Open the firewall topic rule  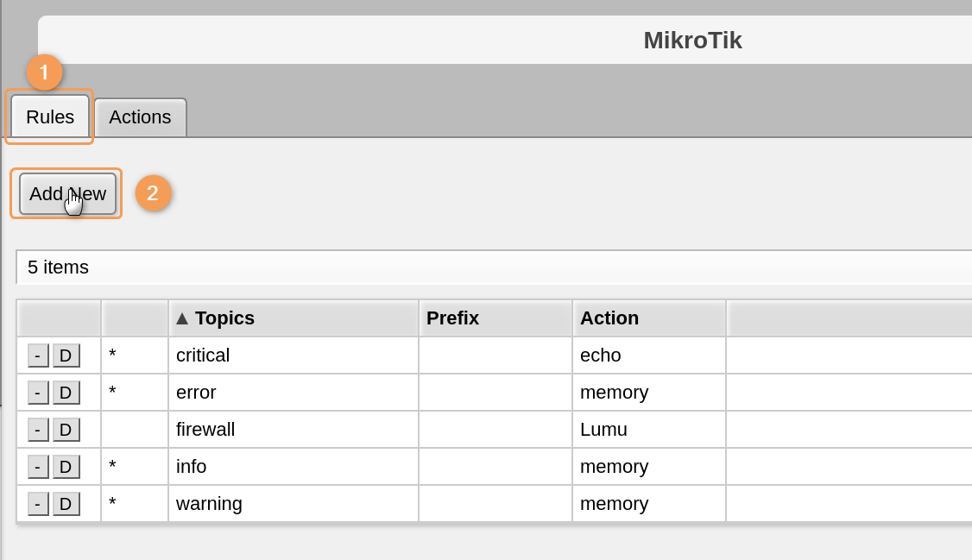coord(205,430)
